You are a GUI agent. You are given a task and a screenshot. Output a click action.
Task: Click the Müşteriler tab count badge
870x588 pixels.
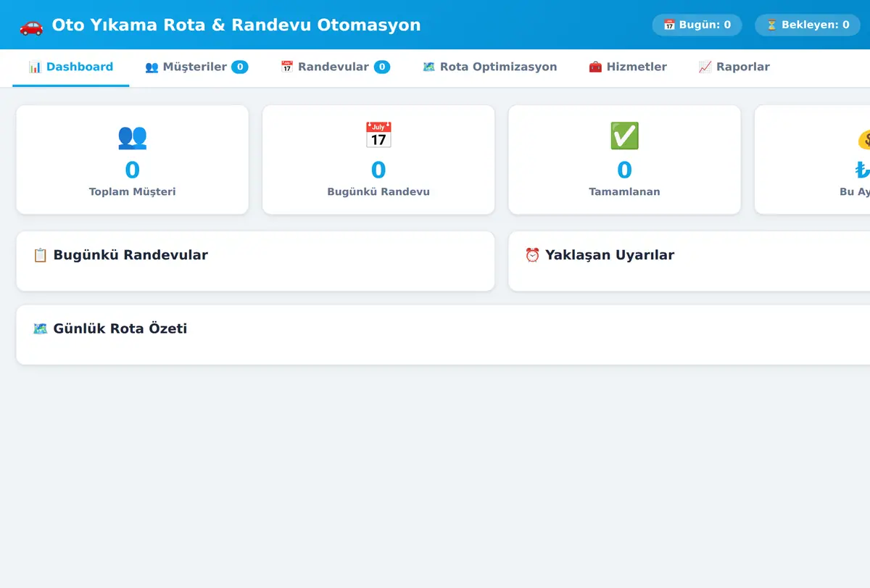point(240,67)
